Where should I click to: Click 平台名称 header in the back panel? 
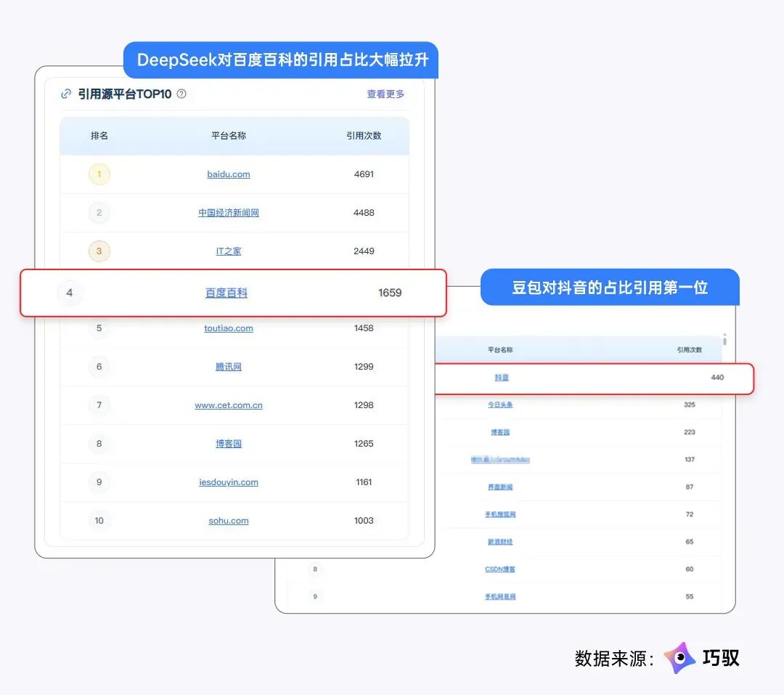(500, 350)
